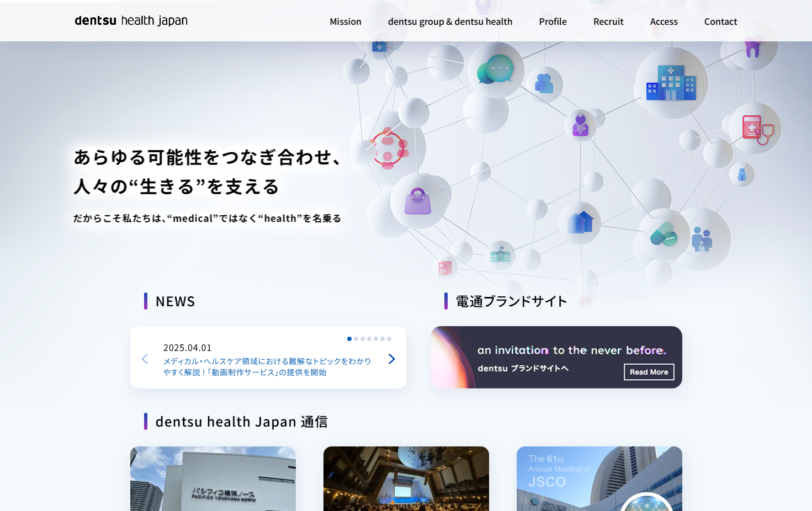Click the small blue medical kit icon
Screen dimensions: 812x511
[x=379, y=46]
